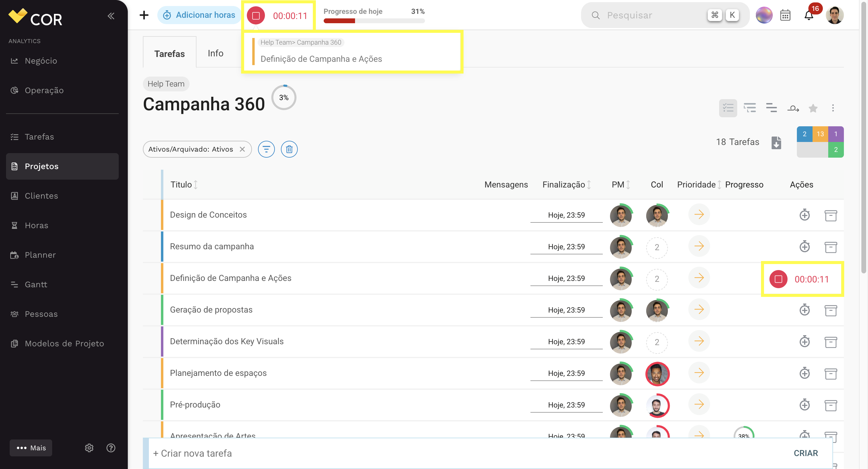The image size is (868, 469).
Task: Switch to the Info tab
Action: pyautogui.click(x=216, y=53)
